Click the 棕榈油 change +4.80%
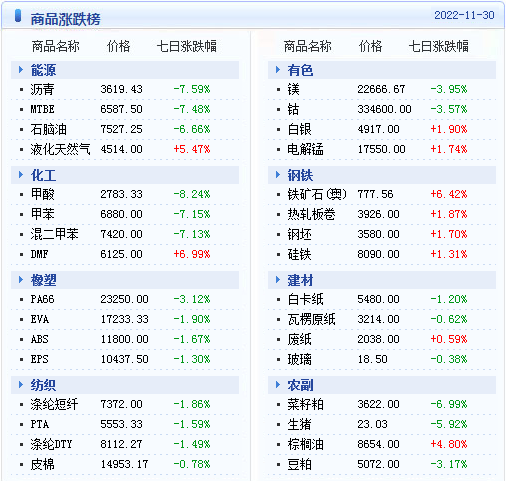 tap(449, 444)
